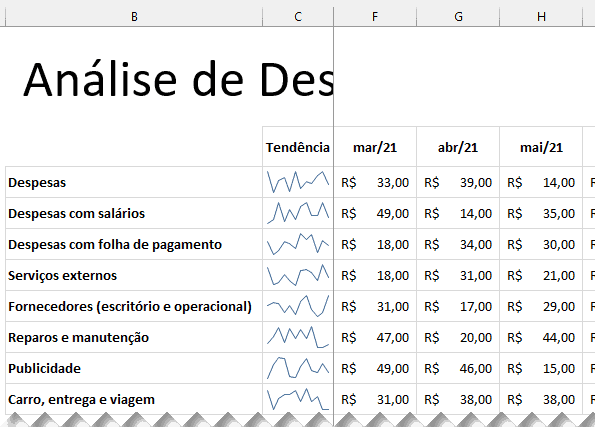
Task: Select the Serviços externos row label
Action: tap(134, 275)
